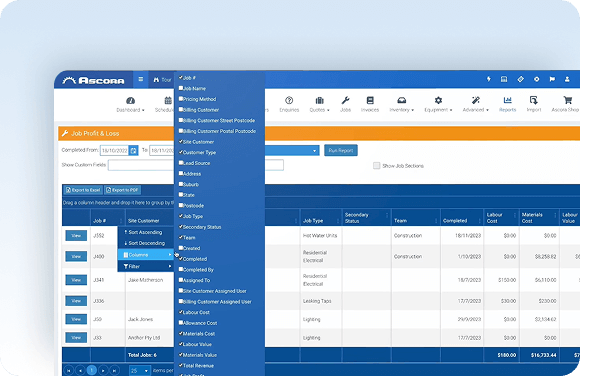Uncheck the Site Customer column checkbox

pyautogui.click(x=181, y=141)
